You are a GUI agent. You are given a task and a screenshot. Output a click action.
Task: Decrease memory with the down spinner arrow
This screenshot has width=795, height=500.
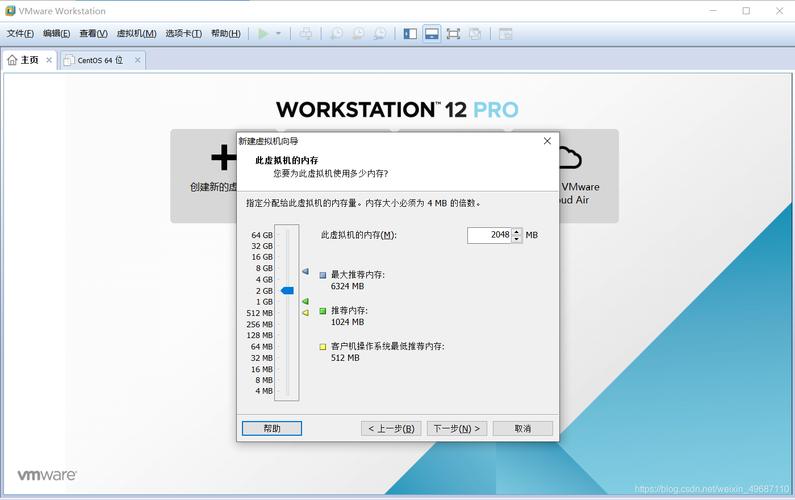[517, 239]
